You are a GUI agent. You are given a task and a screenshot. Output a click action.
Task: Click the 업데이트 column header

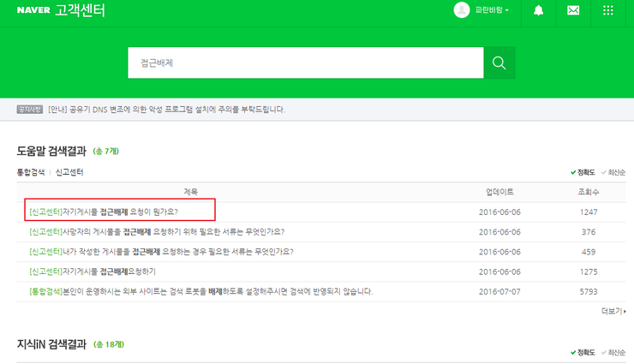click(499, 192)
